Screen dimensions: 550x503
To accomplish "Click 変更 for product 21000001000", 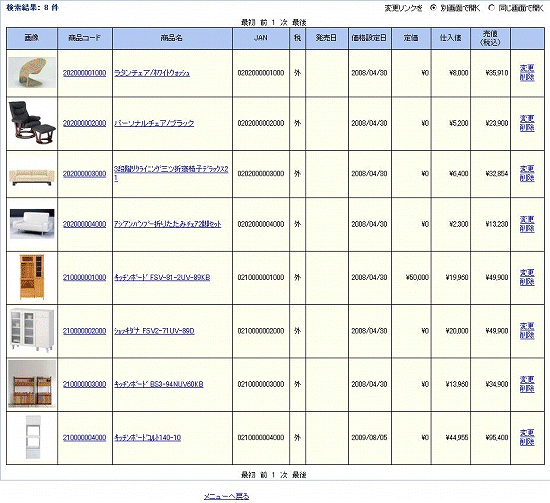I will 527,273.
